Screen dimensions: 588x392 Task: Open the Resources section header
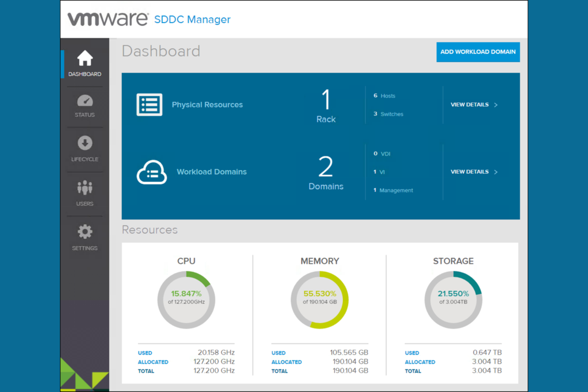(150, 230)
